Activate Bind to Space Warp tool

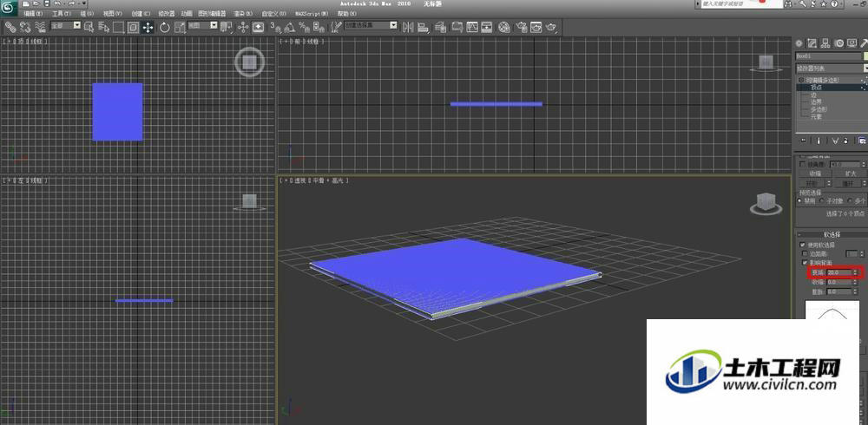(40, 27)
